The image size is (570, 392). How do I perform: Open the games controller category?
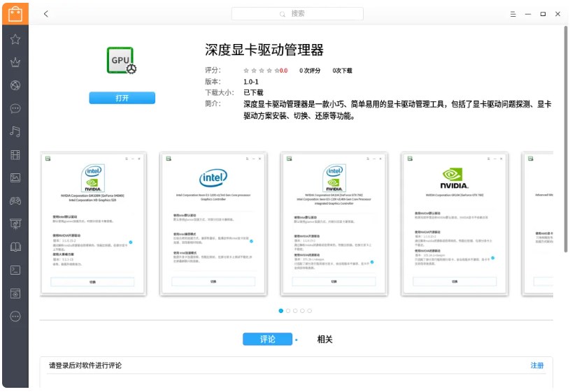click(x=15, y=201)
